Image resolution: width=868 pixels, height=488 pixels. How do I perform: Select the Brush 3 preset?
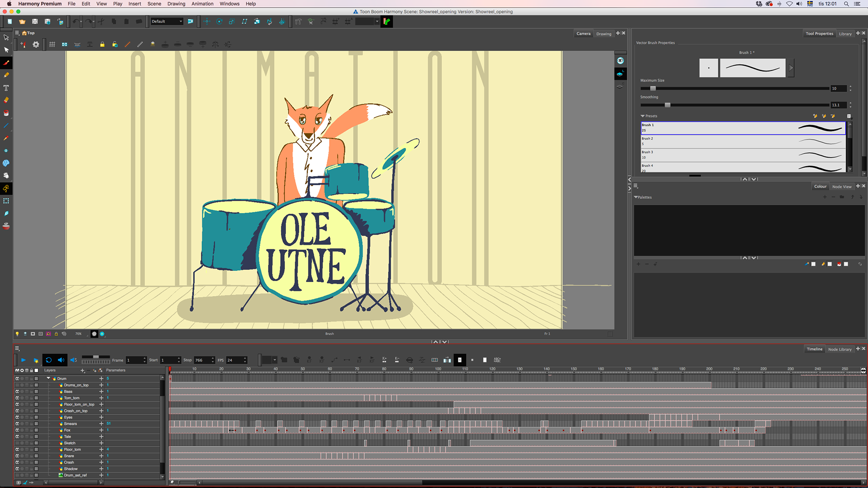click(743, 155)
